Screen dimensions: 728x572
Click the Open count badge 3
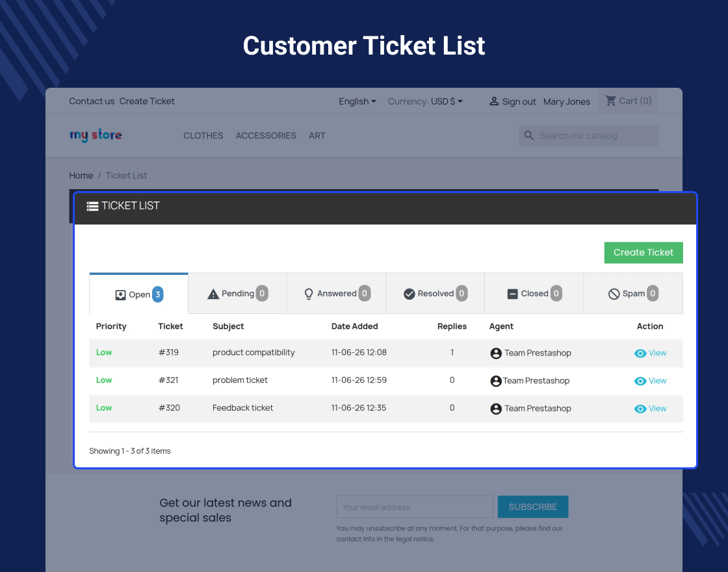tap(158, 294)
